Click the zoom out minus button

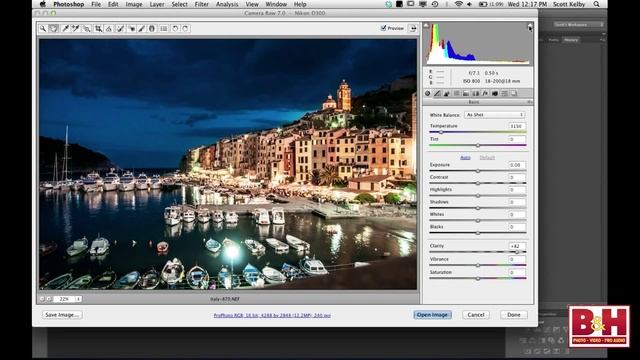[42, 299]
